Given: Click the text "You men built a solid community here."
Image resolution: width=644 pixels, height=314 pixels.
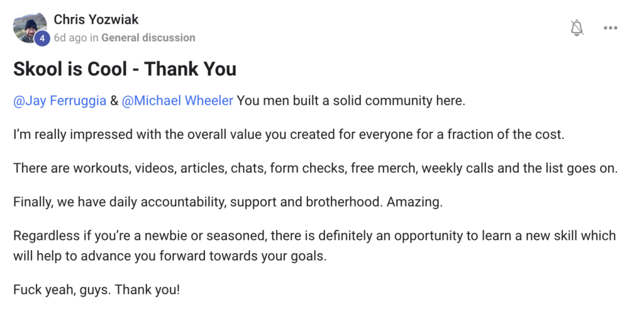Looking at the screenshot, I should pyautogui.click(x=351, y=101).
